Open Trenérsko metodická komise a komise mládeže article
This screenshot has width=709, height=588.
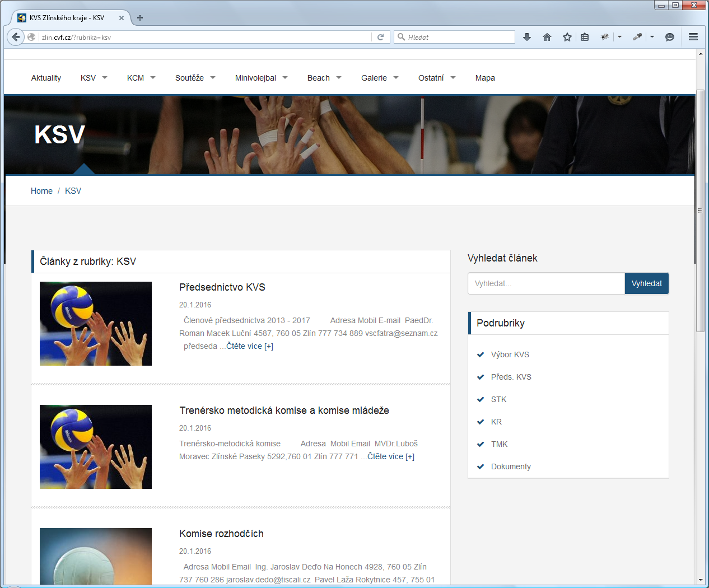pyautogui.click(x=284, y=410)
